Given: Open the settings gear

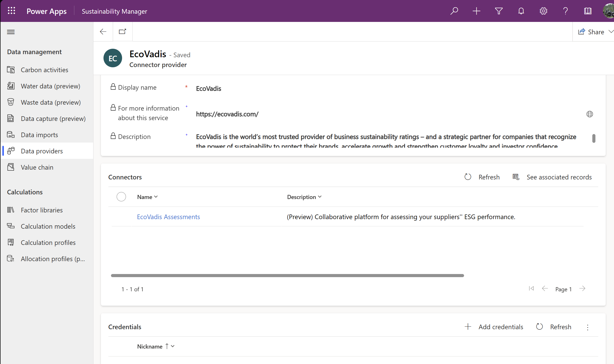Looking at the screenshot, I should (x=543, y=11).
